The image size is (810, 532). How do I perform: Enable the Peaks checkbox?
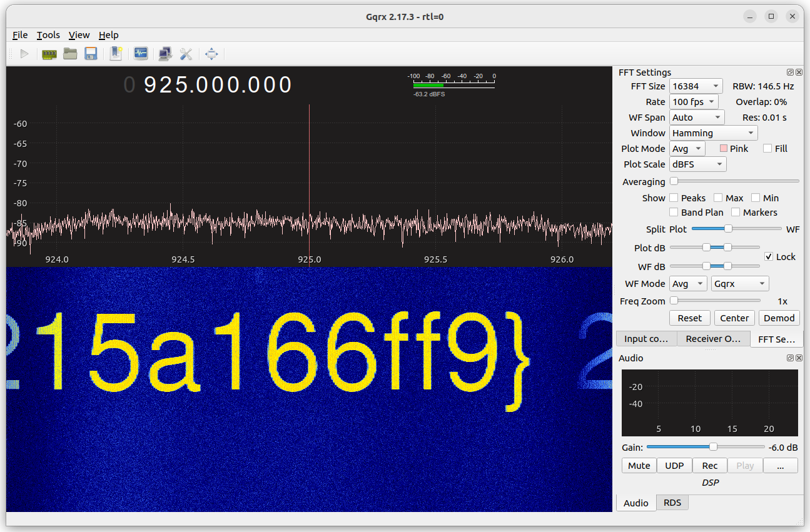(x=674, y=198)
